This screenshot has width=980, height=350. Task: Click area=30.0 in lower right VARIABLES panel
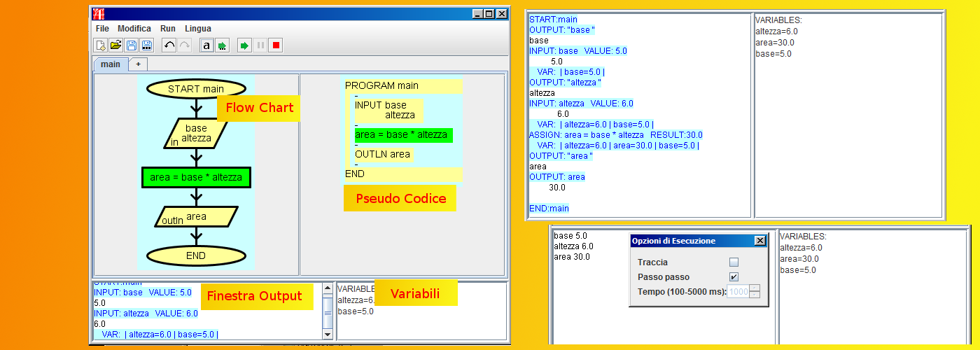click(x=799, y=259)
